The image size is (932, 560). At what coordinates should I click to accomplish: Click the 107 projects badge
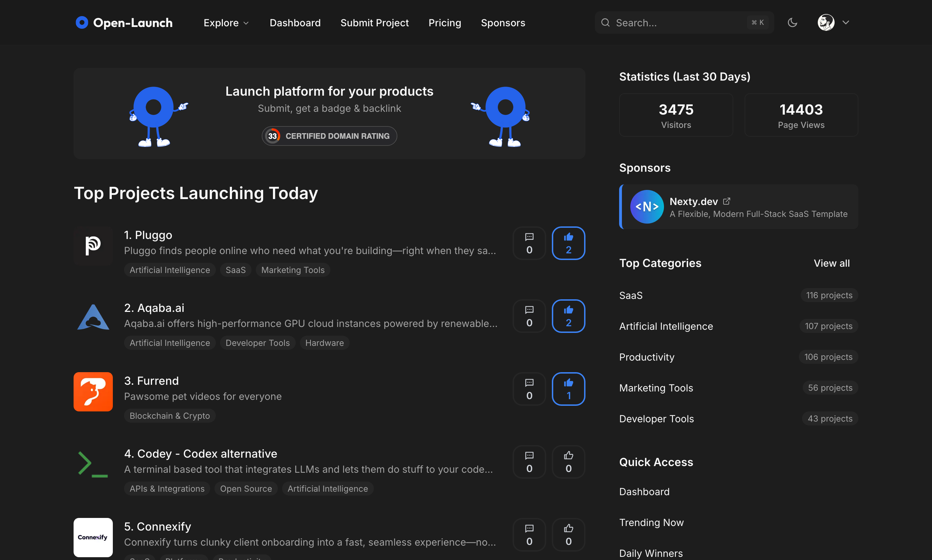(x=828, y=326)
